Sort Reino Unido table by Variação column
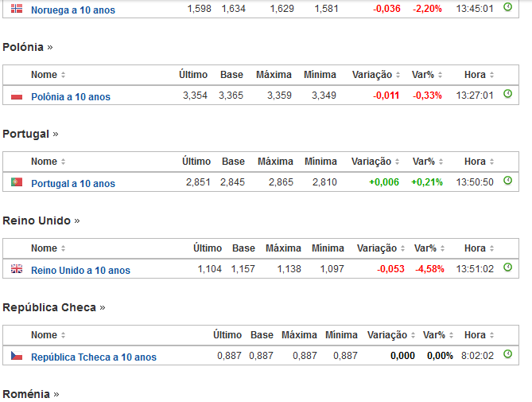 click(x=382, y=248)
